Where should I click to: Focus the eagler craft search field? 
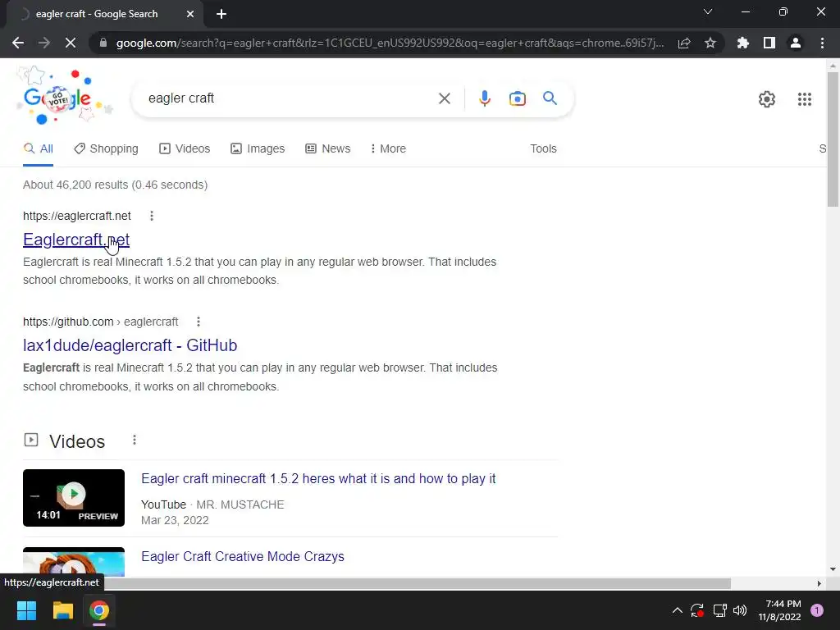[x=290, y=98]
